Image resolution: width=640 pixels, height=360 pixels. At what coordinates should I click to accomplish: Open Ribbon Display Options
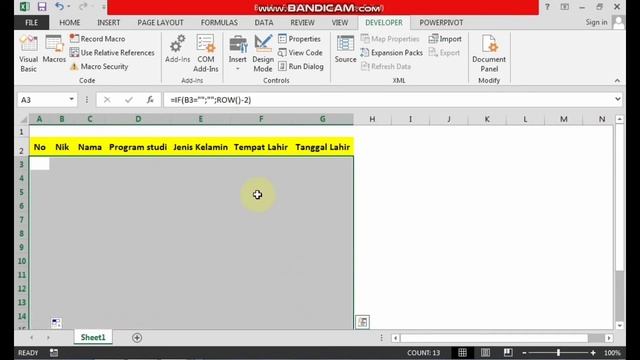[564, 7]
